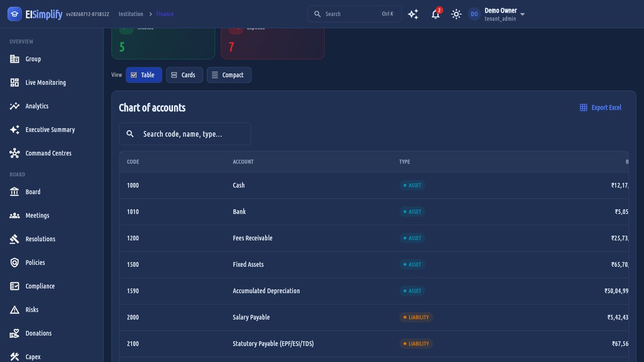Click account code 1590
644x362 pixels.
133,291
